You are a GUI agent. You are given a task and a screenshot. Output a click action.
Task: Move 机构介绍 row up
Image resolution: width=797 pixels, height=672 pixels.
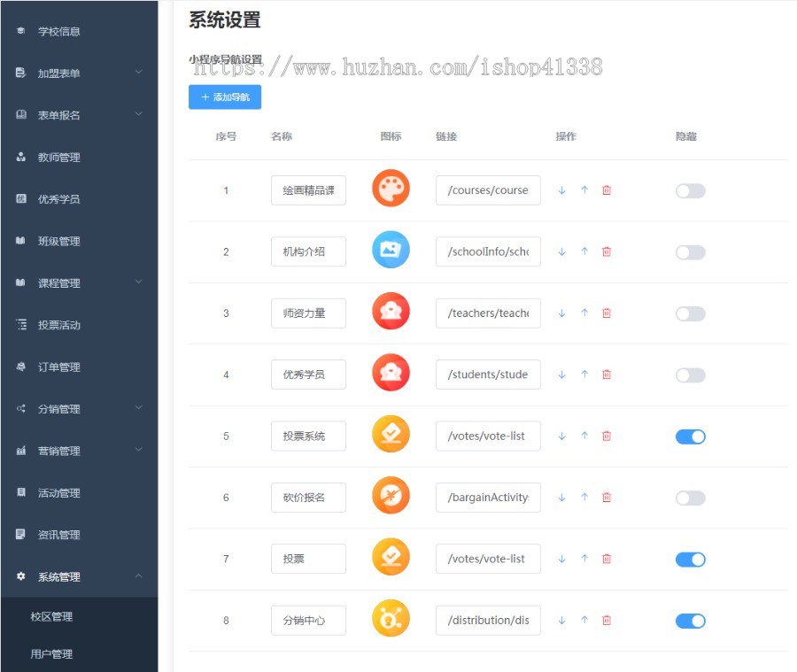tap(584, 251)
